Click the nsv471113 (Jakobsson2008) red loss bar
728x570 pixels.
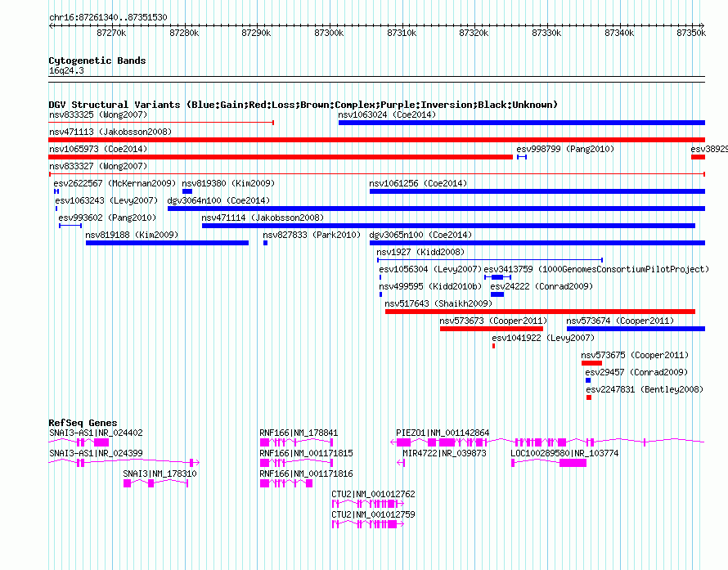pos(377,140)
